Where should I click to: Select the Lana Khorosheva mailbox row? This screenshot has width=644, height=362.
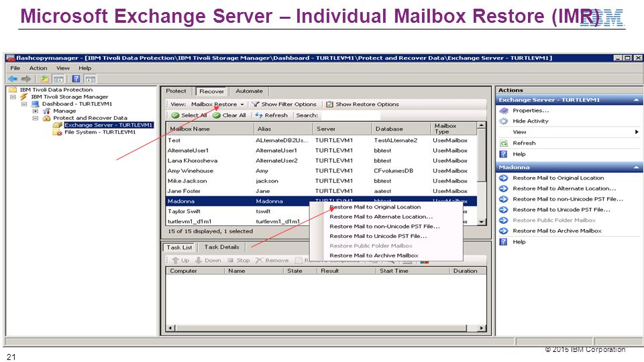[x=321, y=161]
